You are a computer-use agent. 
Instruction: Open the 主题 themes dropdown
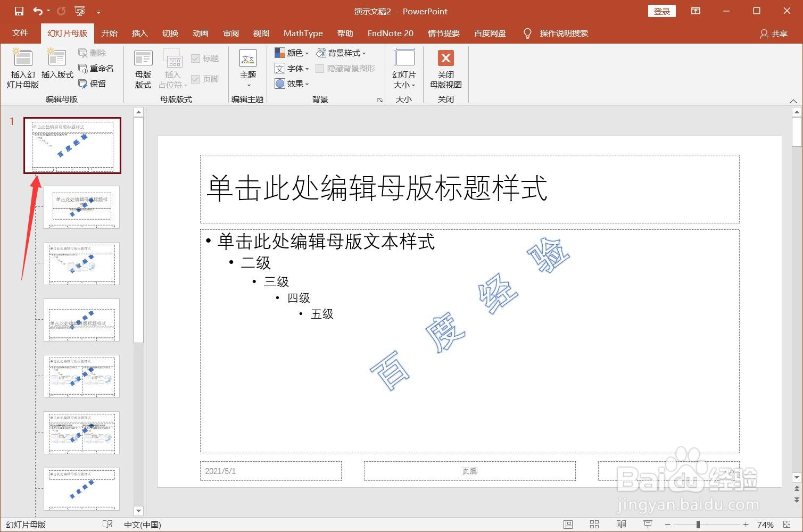248,69
